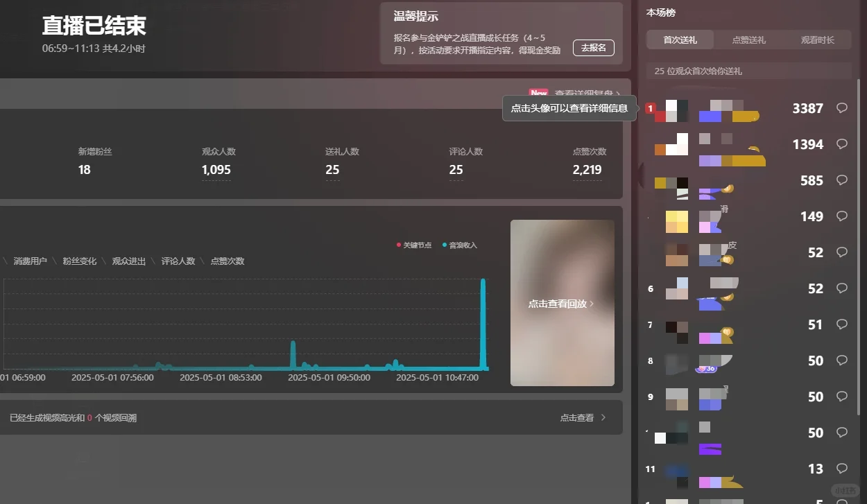Click the 观众人数 value 1,095

point(216,170)
